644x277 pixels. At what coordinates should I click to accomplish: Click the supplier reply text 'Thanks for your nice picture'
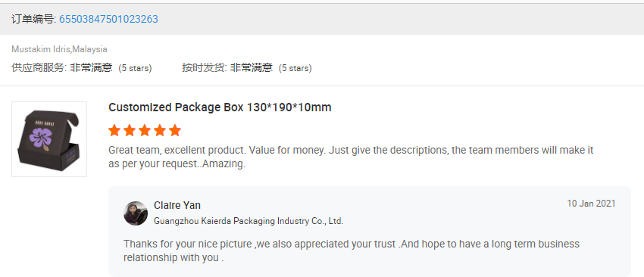[352, 251]
